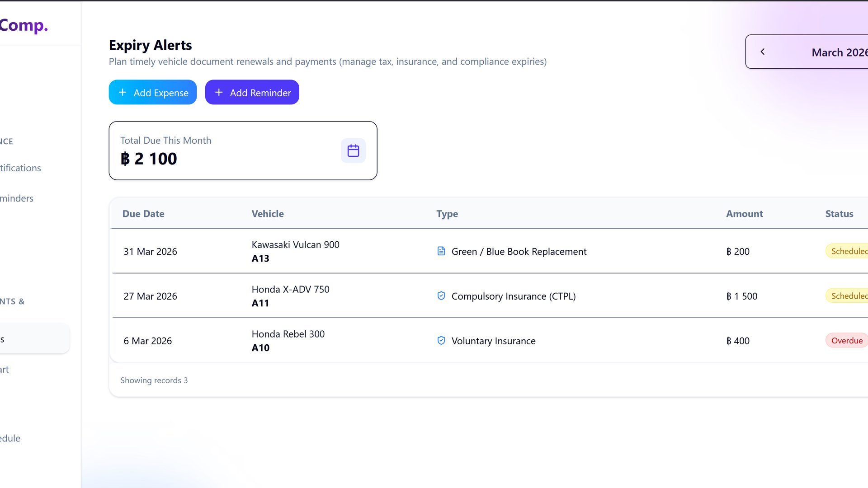The width and height of the screenshot is (868, 488).
Task: Click the Total Due This Month amount ฿ 2 100
Action: tap(149, 159)
